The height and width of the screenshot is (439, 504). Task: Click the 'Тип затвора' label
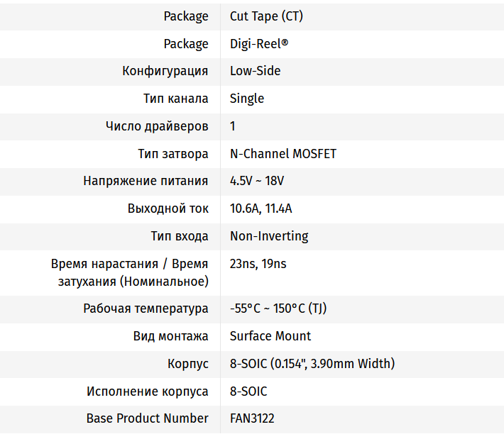tap(172, 154)
